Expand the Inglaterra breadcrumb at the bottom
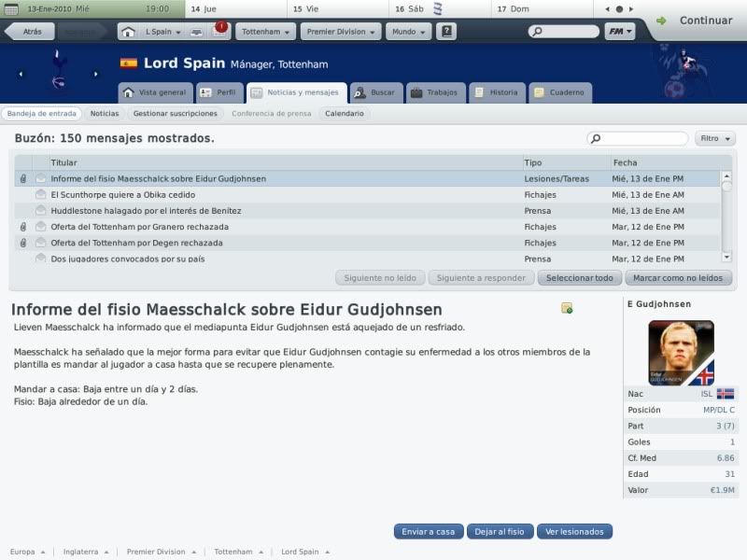 86,552
